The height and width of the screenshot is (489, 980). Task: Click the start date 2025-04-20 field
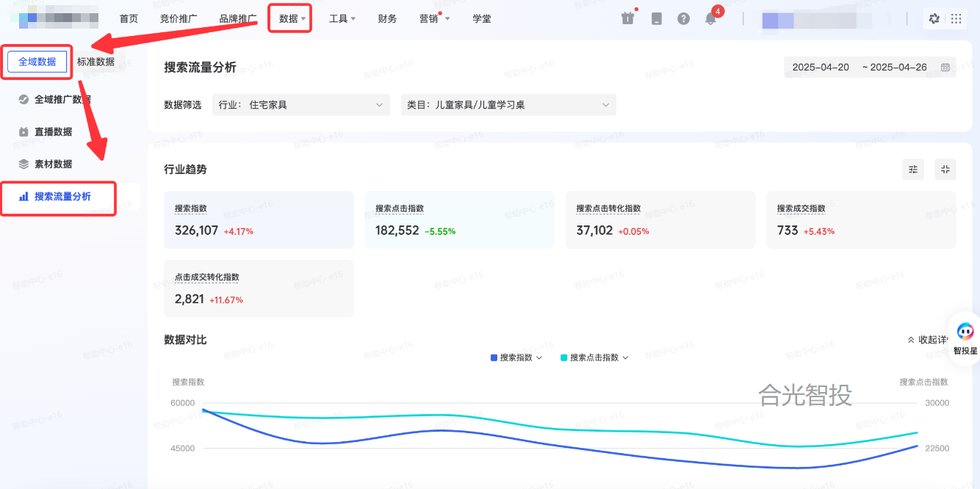pos(821,67)
